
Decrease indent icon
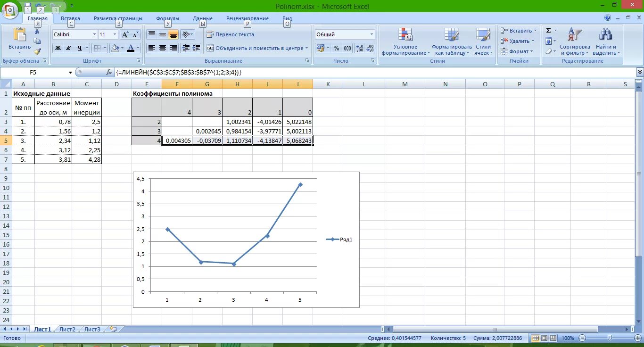coord(186,48)
